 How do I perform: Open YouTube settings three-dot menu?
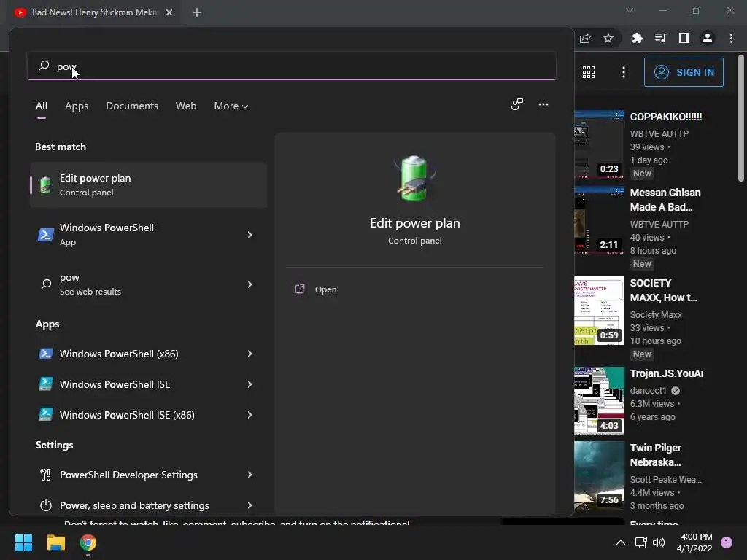coord(624,72)
